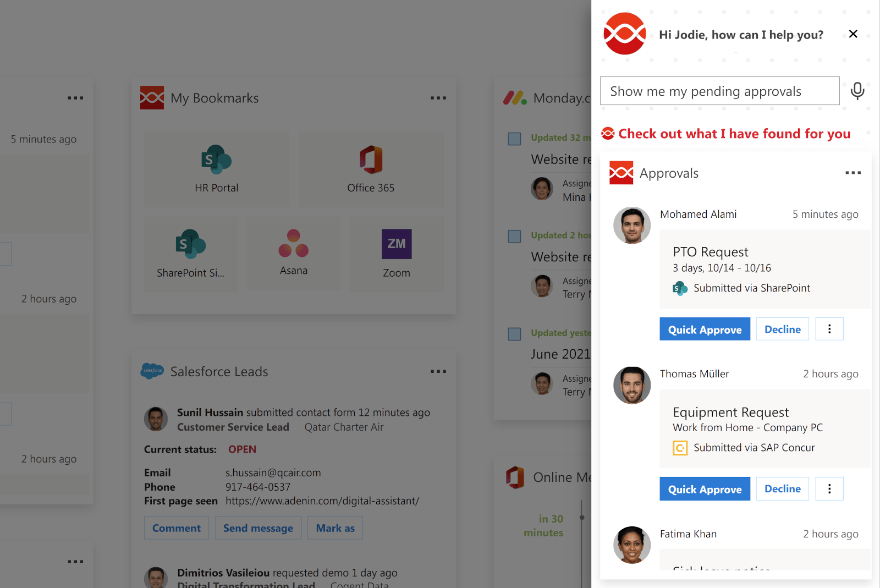The image size is (880, 588).
Task: Click the 'Qatar Charter Air' company name
Action: [x=344, y=427]
